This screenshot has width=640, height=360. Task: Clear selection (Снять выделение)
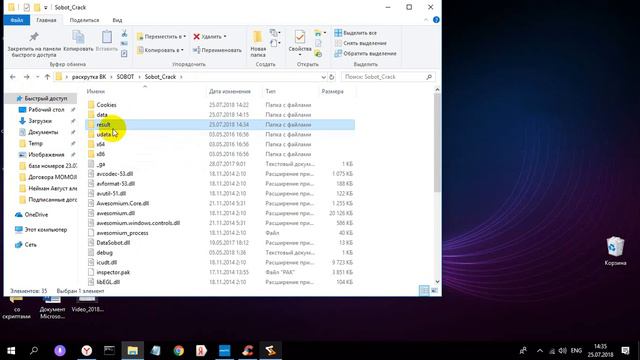(x=360, y=43)
